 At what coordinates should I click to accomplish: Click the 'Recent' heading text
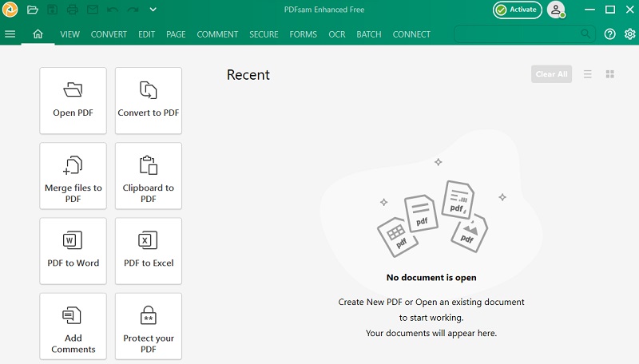click(248, 75)
